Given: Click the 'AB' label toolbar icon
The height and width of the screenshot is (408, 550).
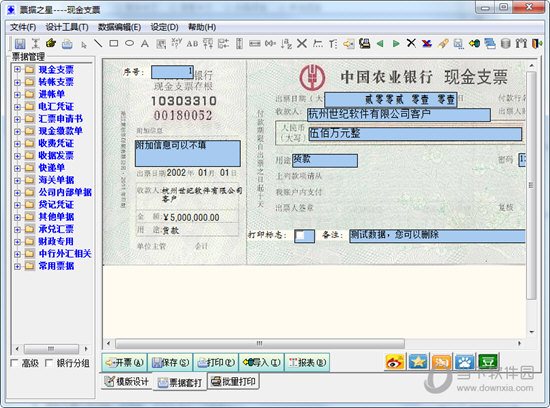Looking at the screenshot, I should point(192,44).
